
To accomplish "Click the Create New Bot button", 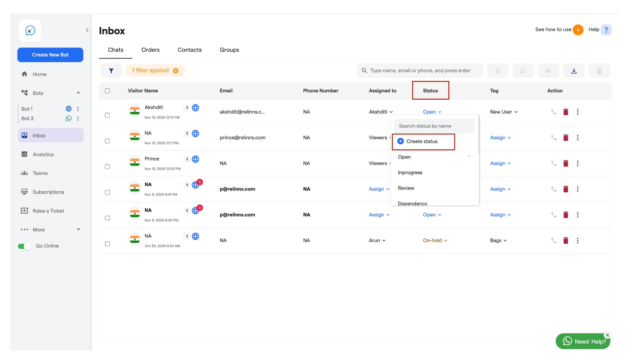I will point(50,55).
